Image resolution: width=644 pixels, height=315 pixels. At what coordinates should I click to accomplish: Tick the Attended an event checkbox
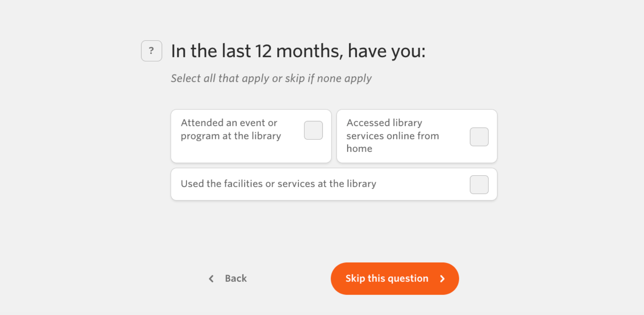point(313,130)
